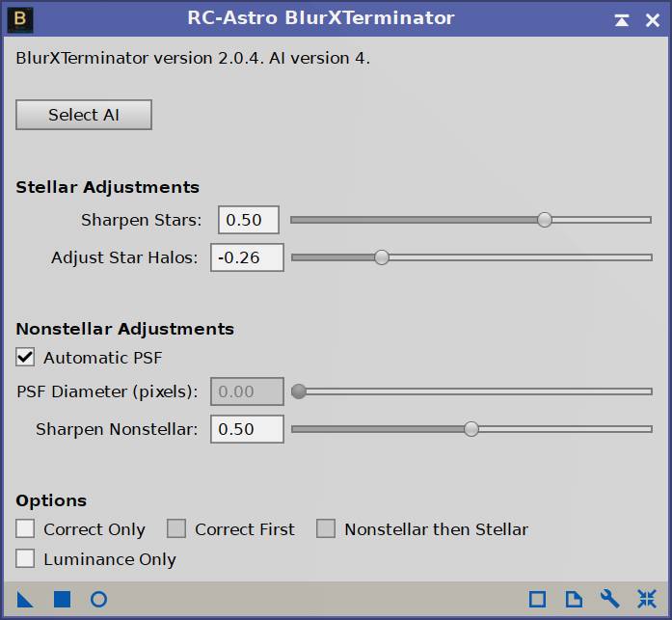Apply Global using the circle icon
This screenshot has width=672, height=620.
pyautogui.click(x=98, y=599)
